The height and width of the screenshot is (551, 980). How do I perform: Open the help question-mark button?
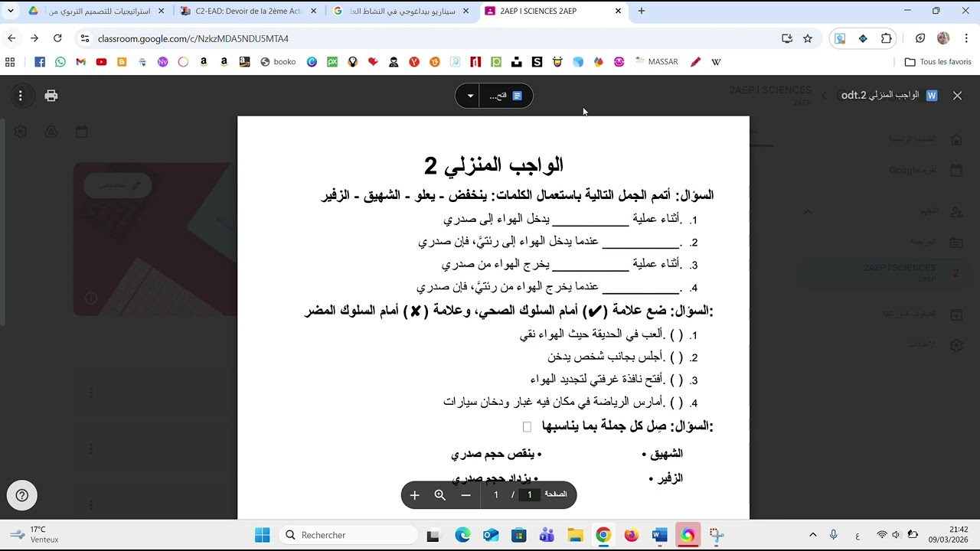(22, 496)
